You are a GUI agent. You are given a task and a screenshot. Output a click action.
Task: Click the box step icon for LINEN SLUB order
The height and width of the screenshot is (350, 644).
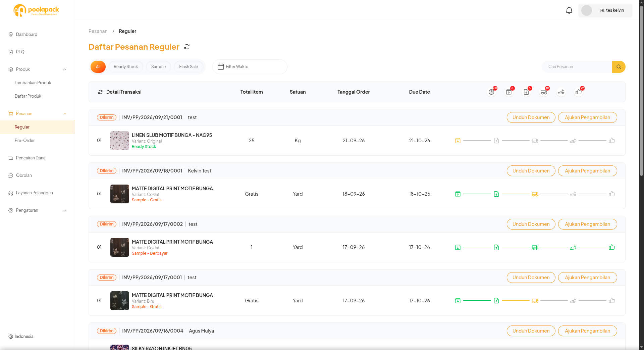tap(458, 141)
